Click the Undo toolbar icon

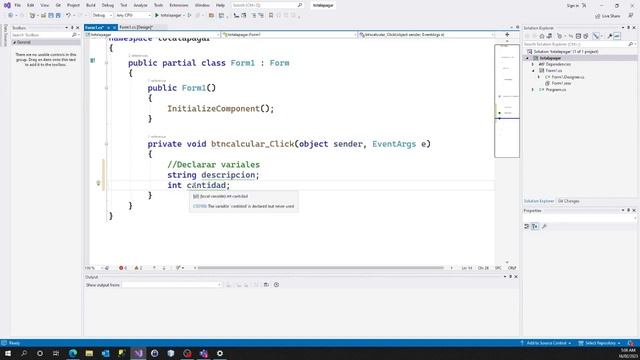(x=68, y=16)
